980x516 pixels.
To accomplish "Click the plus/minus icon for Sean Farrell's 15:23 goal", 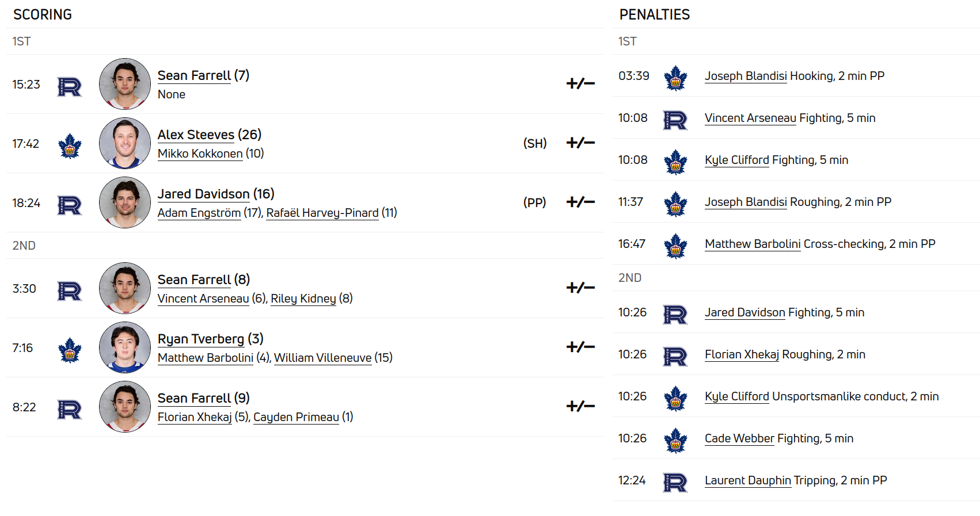I will 580,84.
